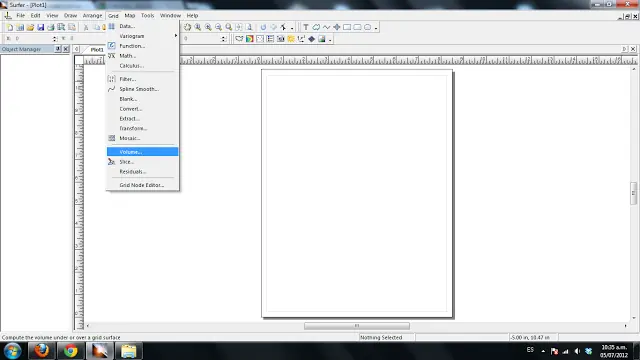The image size is (640, 360).
Task: Click the New Worksheet toolbar icon
Action: (20, 27)
